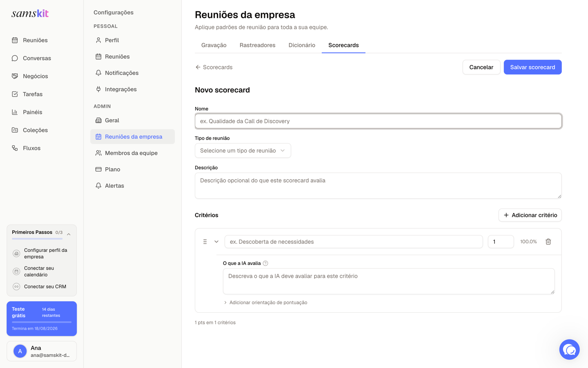Click the Conectar seu calendário step icon
Image resolution: width=588 pixels, height=368 pixels.
16,272
